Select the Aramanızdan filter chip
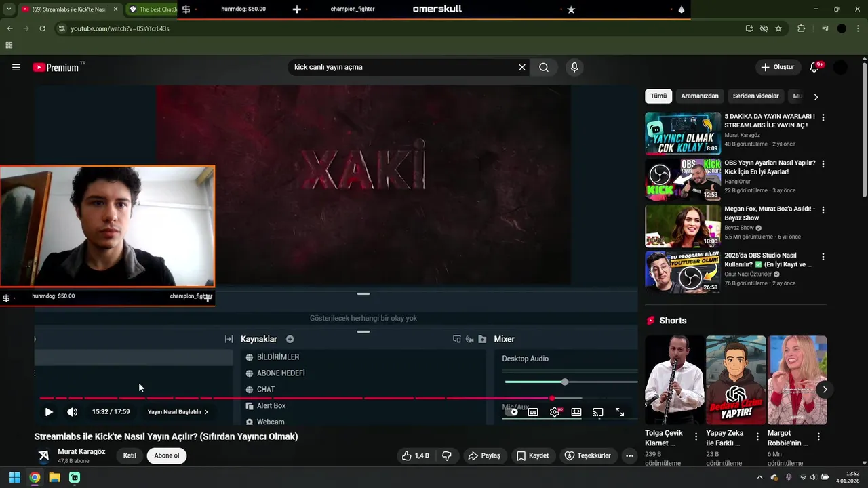The image size is (868, 488). [x=700, y=96]
